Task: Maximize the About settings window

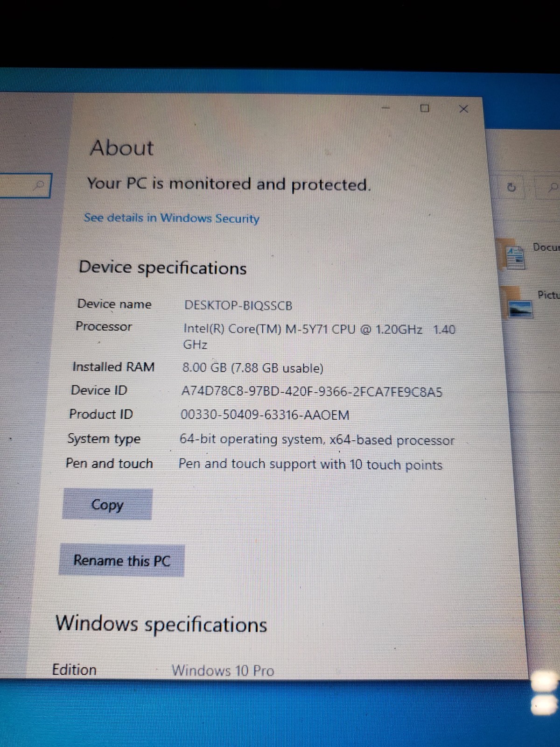Action: (x=425, y=108)
